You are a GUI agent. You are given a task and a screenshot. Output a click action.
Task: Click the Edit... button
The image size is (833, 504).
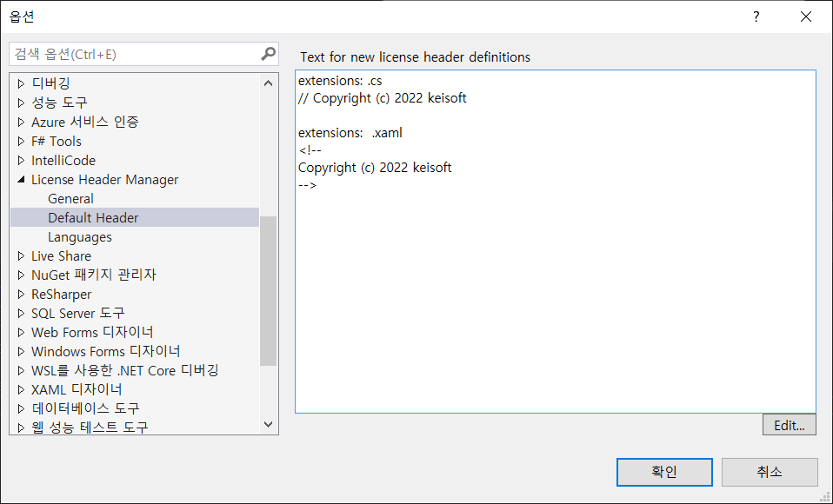789,425
